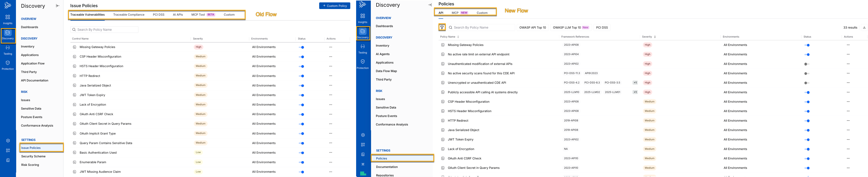868x177 pixels.
Task: Open MCP Tool BETA tab
Action: click(x=203, y=15)
